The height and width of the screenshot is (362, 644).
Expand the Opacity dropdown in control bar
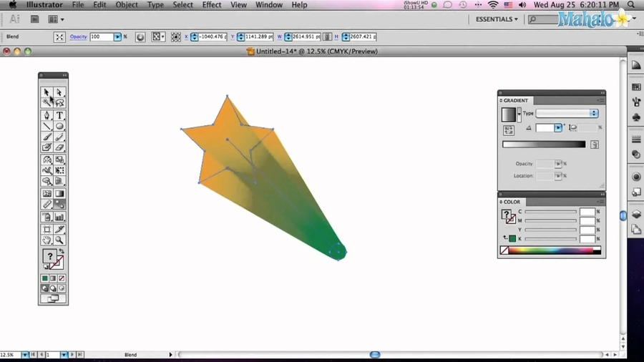coord(117,36)
